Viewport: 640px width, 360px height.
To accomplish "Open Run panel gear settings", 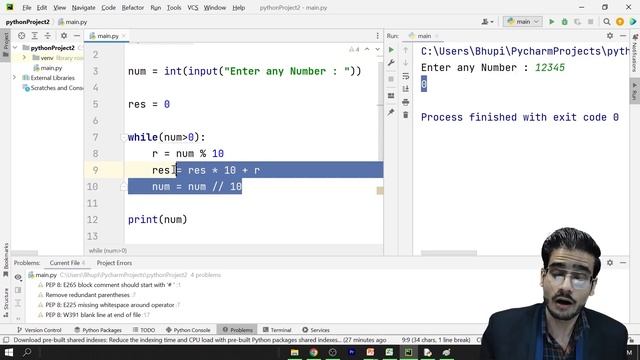I will tap(610, 36).
